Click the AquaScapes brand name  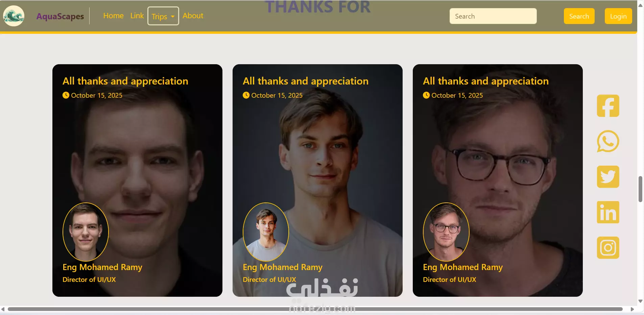pyautogui.click(x=60, y=16)
